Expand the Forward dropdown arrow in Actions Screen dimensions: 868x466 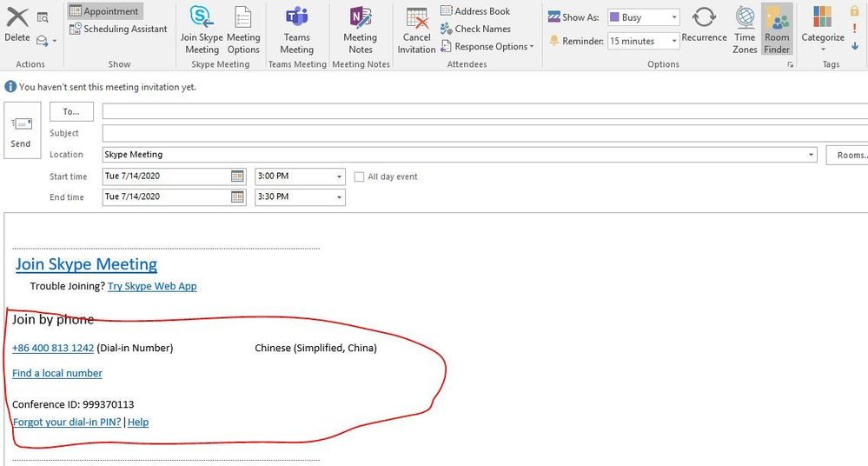coord(54,41)
